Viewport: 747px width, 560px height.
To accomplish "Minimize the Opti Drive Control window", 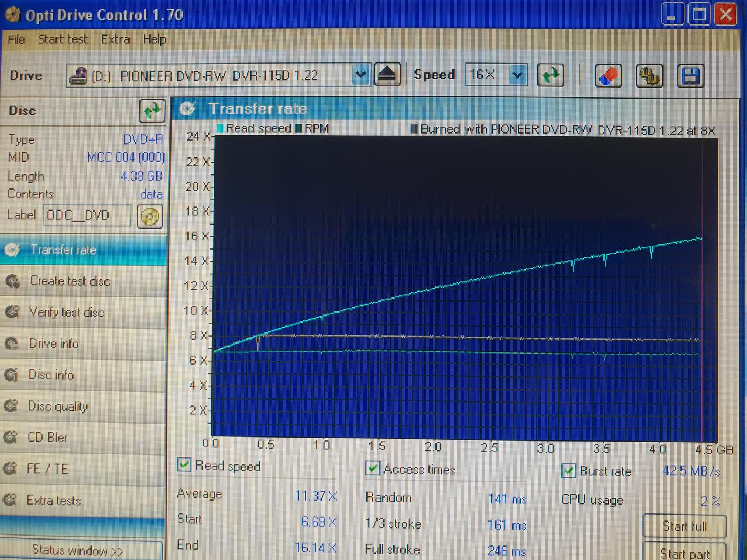I will 672,15.
